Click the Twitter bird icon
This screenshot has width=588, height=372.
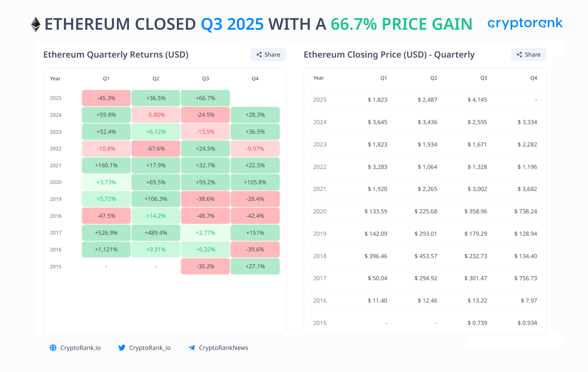[x=122, y=348]
